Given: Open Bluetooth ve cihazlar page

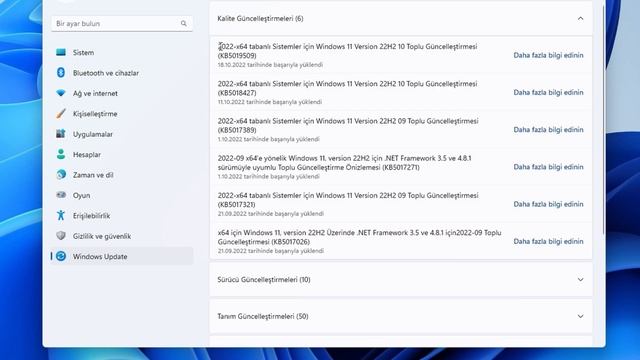Looking at the screenshot, I should coord(122,73).
